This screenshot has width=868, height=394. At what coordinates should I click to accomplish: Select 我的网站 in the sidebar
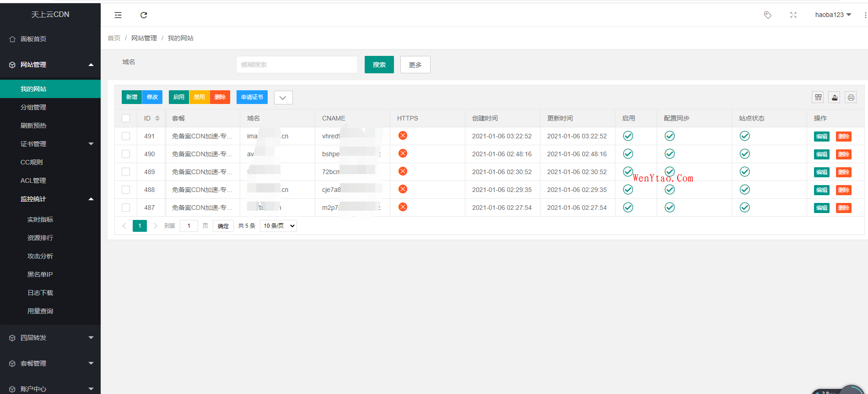pos(50,89)
